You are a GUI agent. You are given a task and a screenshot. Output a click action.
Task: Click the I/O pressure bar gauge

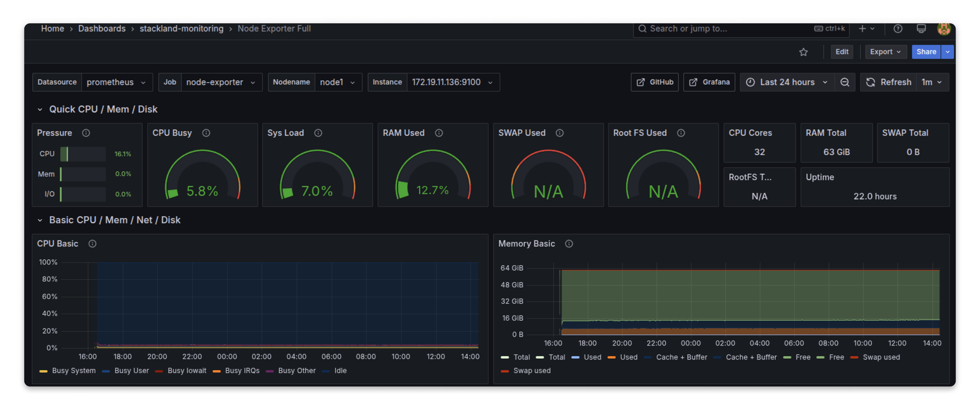click(83, 194)
